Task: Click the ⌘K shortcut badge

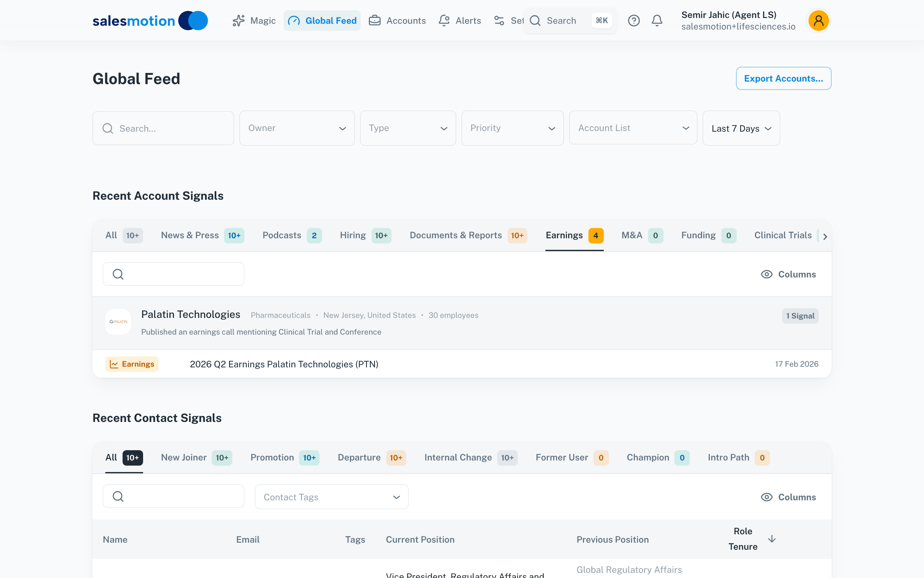Action: pos(602,21)
